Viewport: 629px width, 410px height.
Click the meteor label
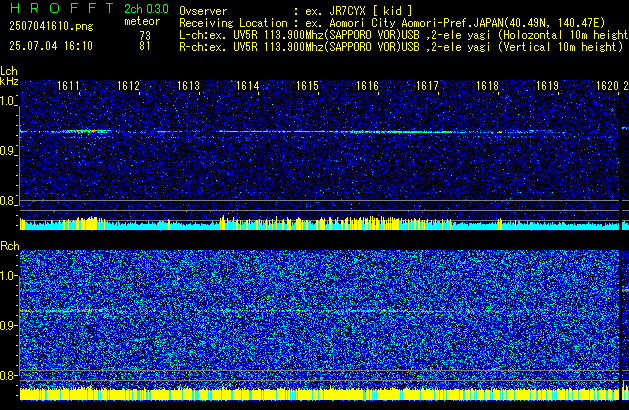pos(142,21)
